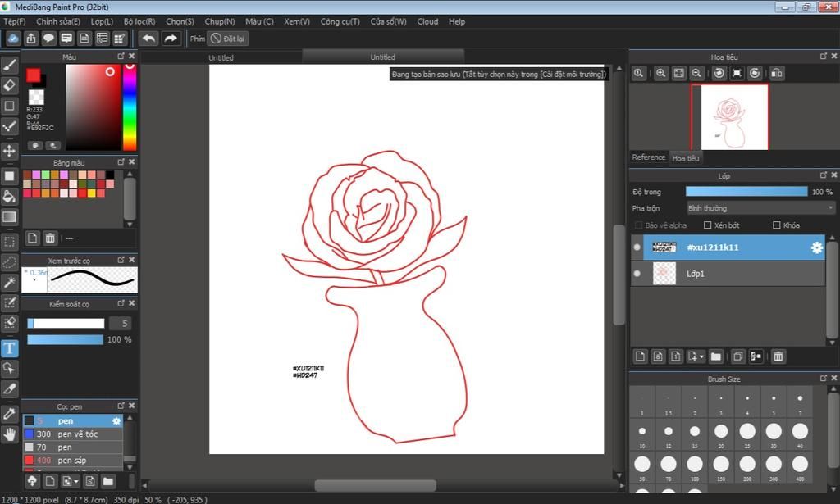840x504 pixels.
Task: Open the Help menu
Action: coord(457,21)
